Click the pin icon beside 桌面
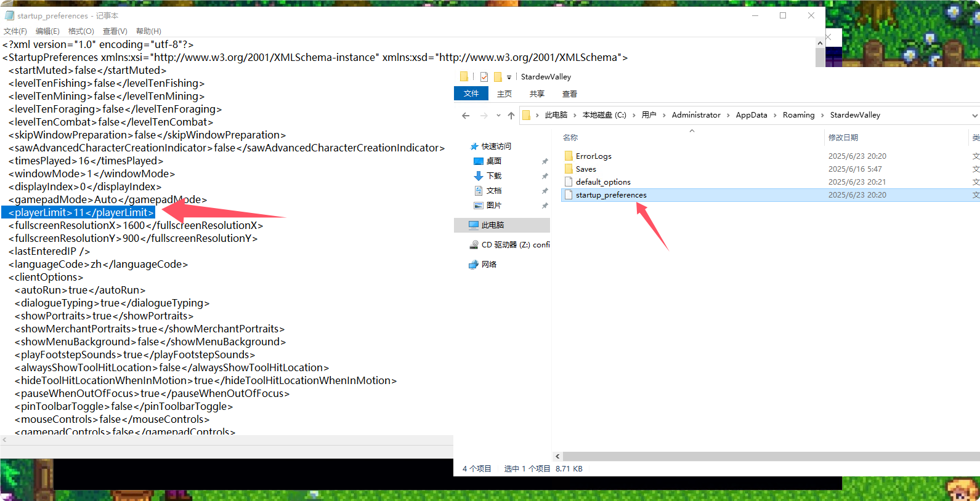This screenshot has width=980, height=501. [545, 161]
